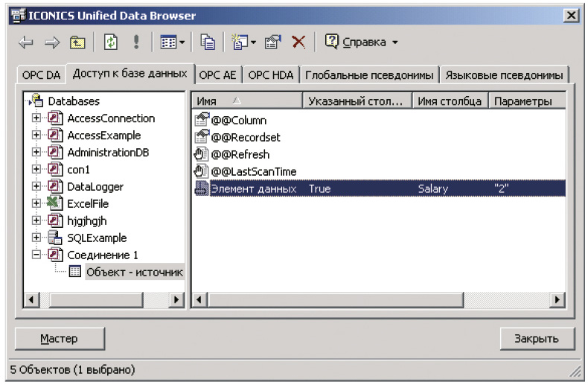Click the tree pane right scroll arrow

(176, 300)
